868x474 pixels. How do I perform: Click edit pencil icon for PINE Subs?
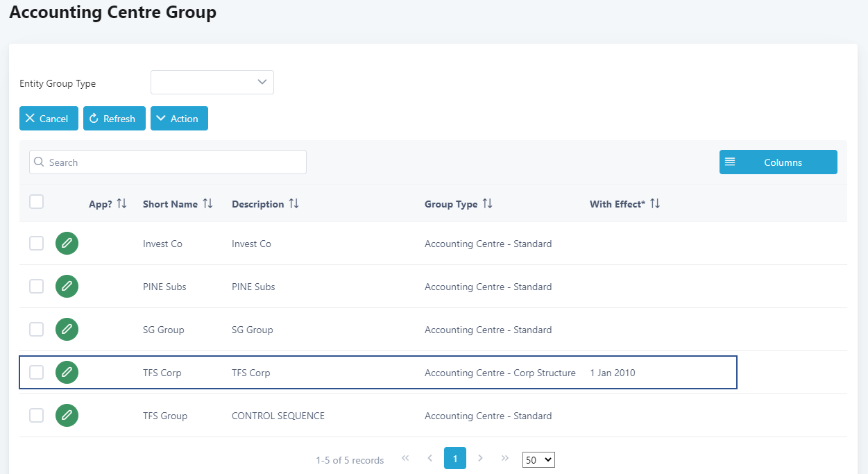click(67, 287)
